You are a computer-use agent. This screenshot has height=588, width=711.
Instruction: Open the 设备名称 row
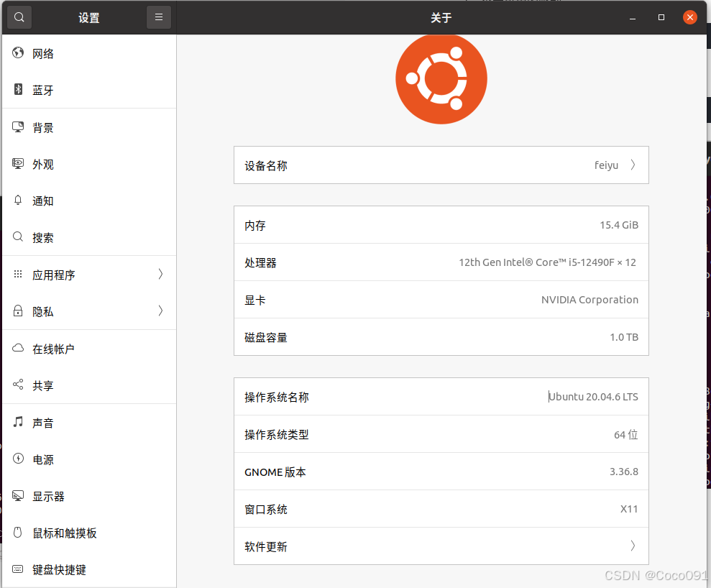[x=441, y=165]
